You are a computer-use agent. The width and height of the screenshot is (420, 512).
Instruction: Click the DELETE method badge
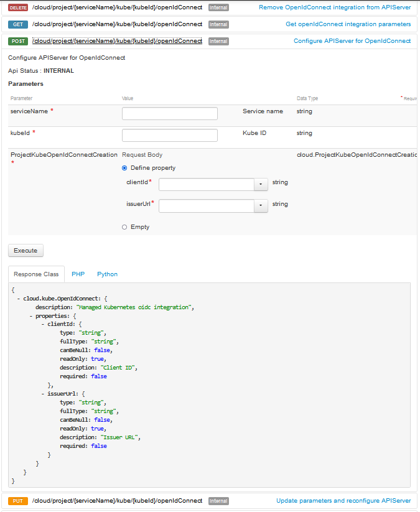17,7
